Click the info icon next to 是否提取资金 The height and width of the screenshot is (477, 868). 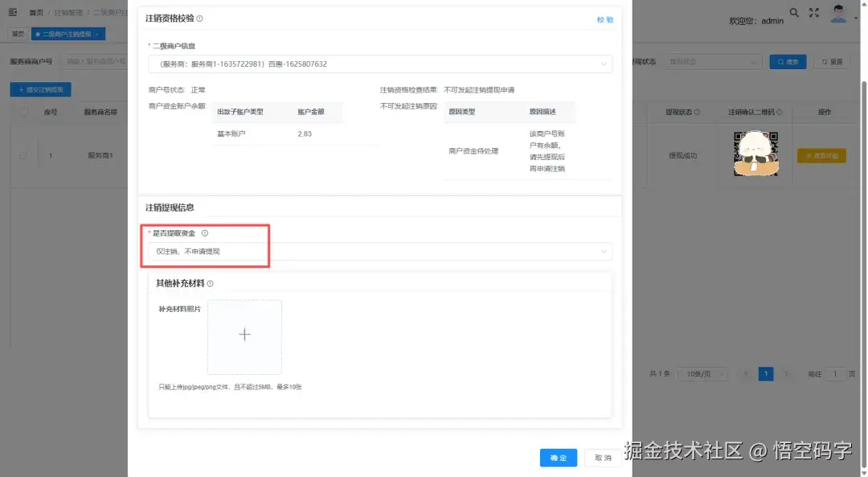[204, 233]
